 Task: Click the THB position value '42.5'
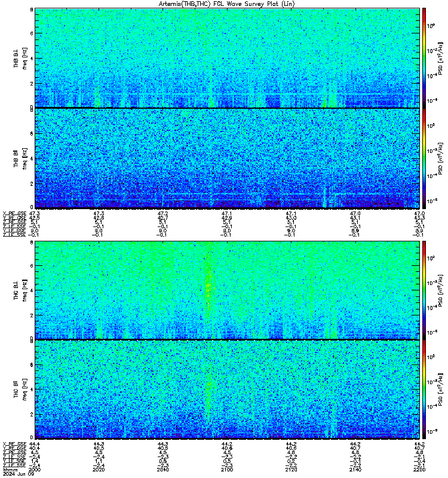coord(34,218)
